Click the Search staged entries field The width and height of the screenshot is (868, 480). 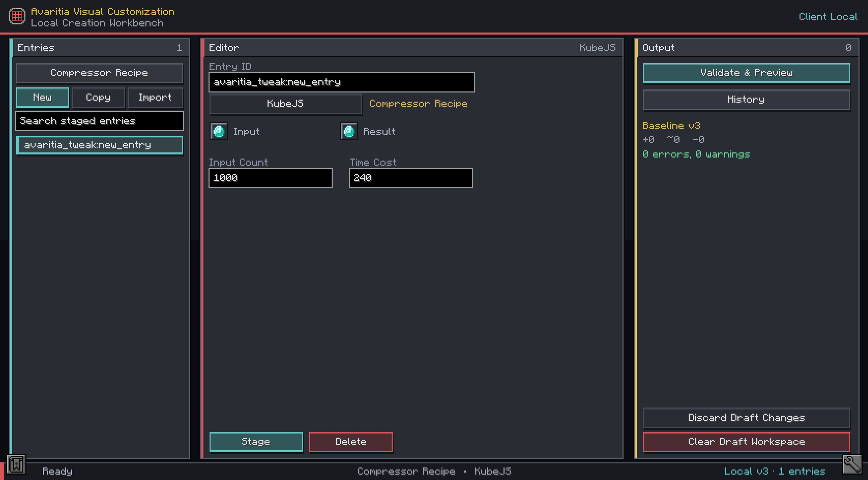(x=100, y=121)
